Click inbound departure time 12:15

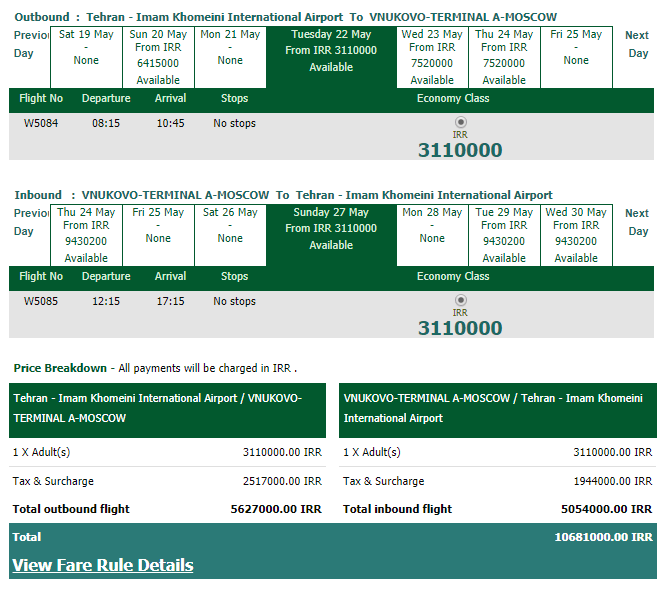(106, 301)
